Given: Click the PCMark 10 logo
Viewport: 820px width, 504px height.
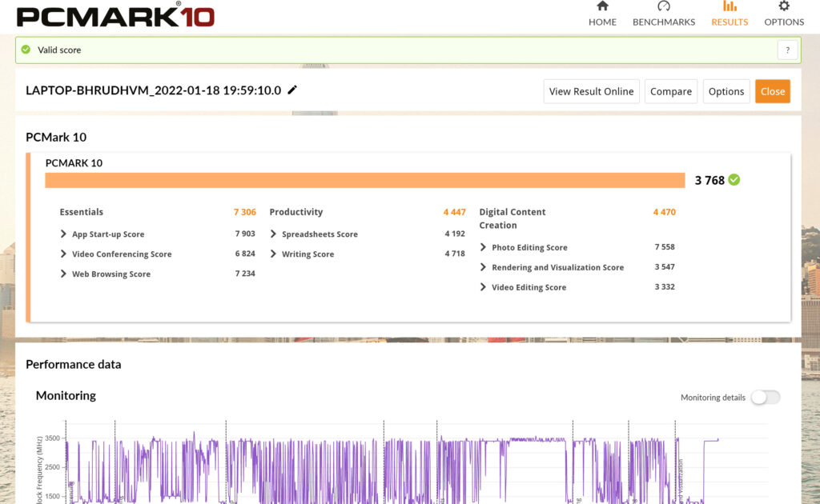Looking at the screenshot, I should click(115, 15).
